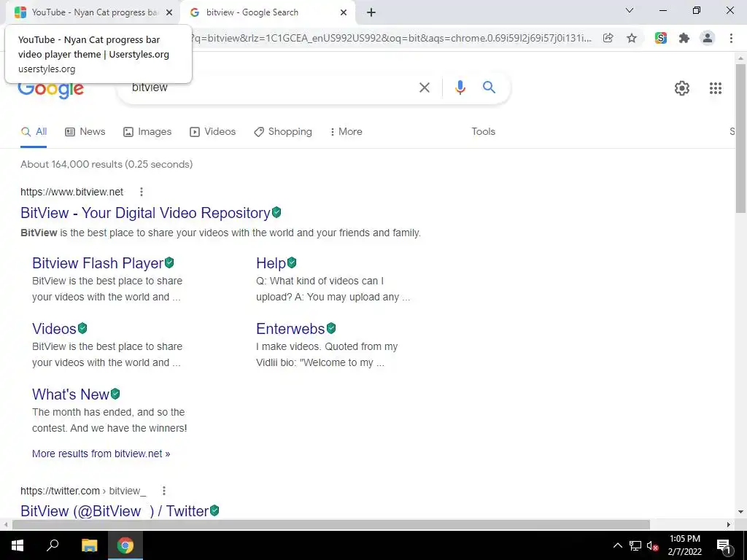Open the Enterwebs sitelink

point(290,329)
